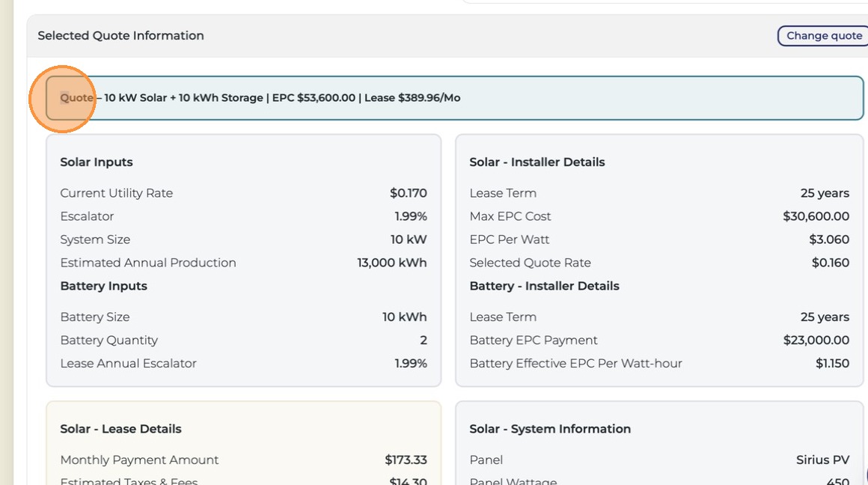Click the Solar - Installer Details heading
This screenshot has width=868, height=485.
coord(537,162)
